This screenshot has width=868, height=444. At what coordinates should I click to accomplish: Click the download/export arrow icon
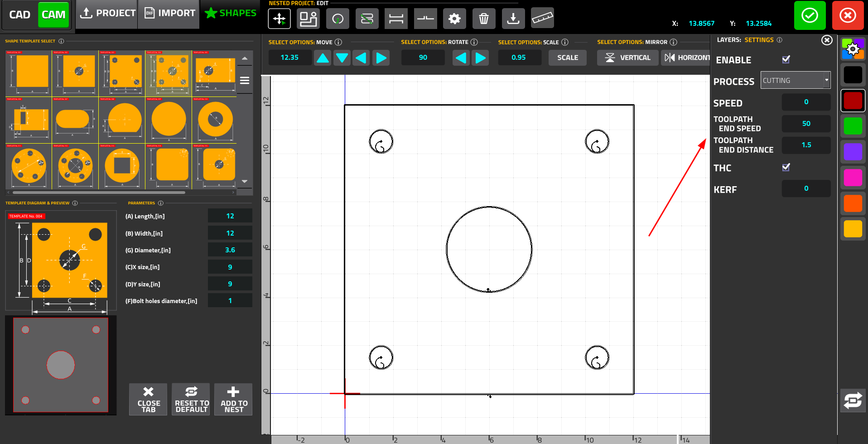(513, 19)
